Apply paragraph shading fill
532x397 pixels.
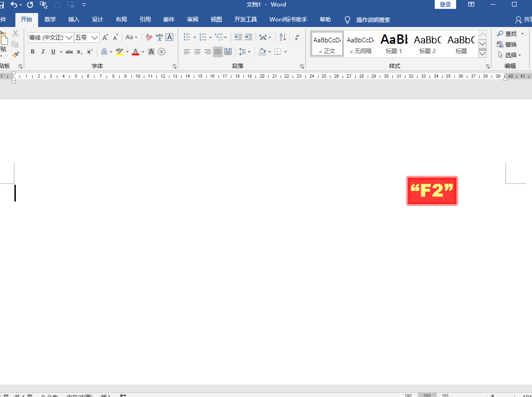(x=262, y=52)
